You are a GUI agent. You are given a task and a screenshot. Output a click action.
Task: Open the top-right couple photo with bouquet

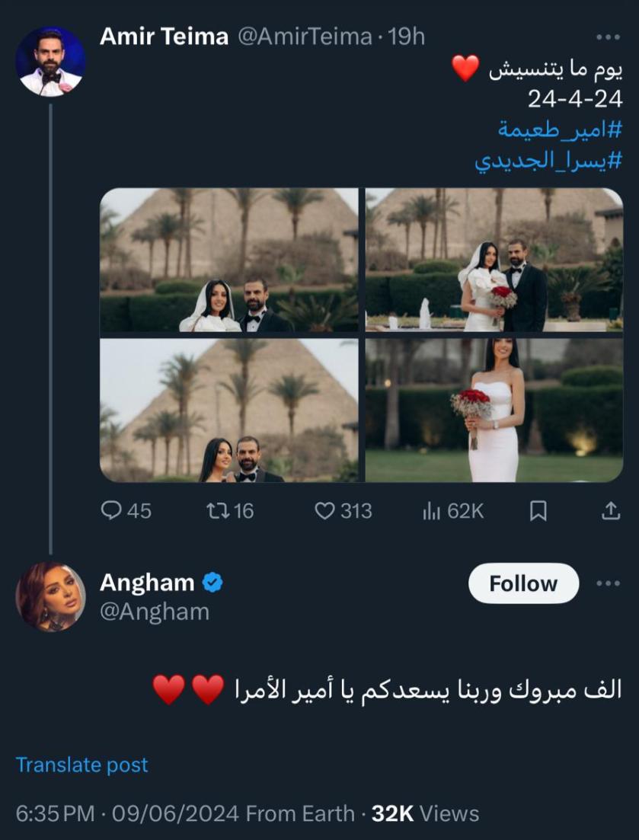494,260
